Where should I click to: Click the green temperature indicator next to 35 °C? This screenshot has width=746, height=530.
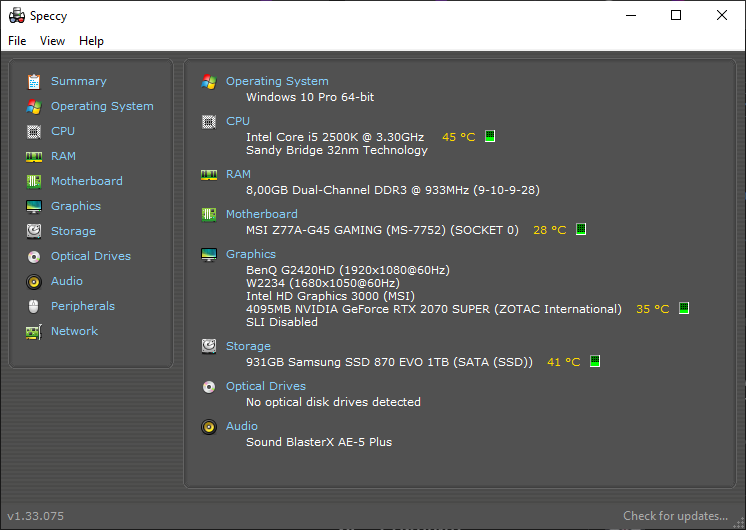click(684, 308)
